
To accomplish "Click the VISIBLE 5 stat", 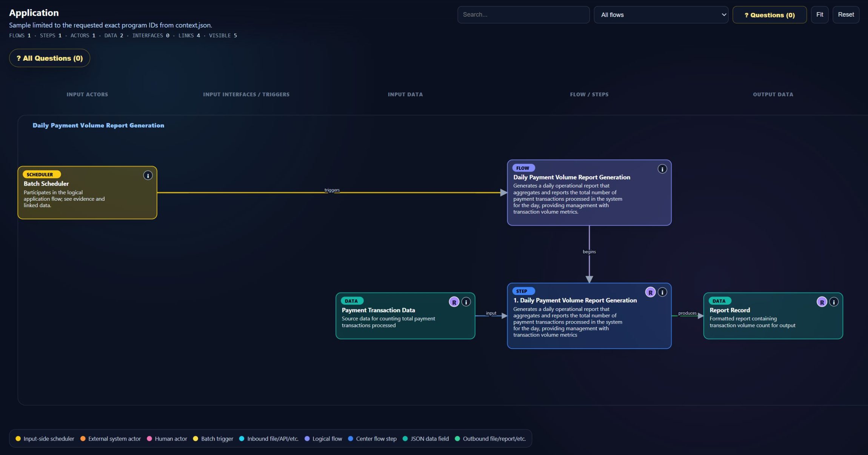I will (223, 35).
